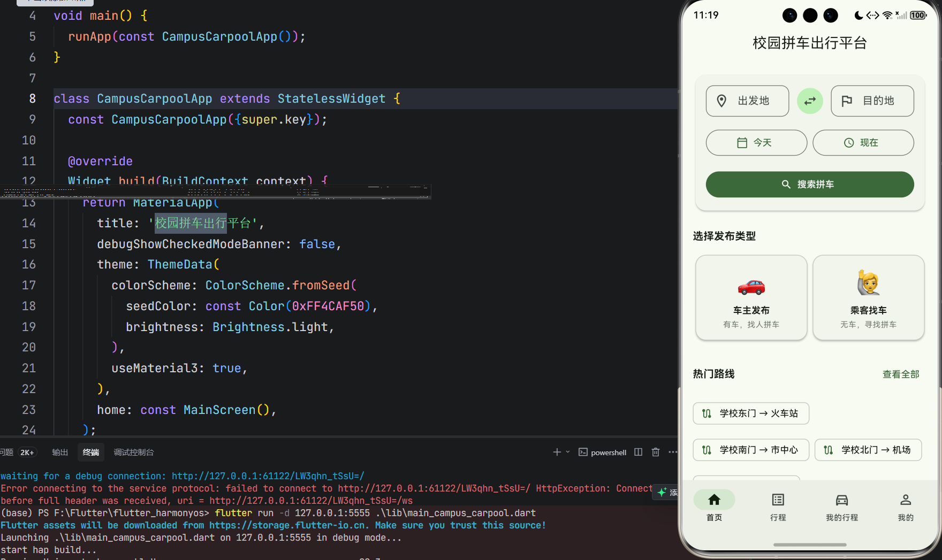This screenshot has height=560, width=942.
Task: Open the debug URL on the 'waiting for a debug connection' line
Action: [x=268, y=476]
